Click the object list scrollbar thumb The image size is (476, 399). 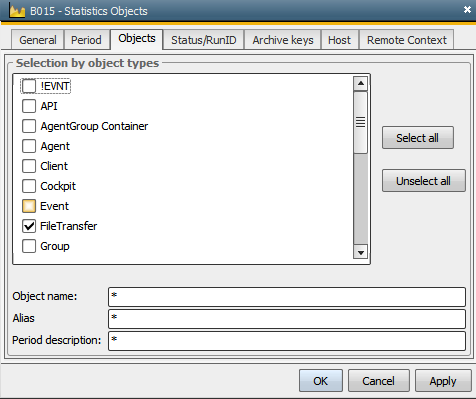click(360, 122)
